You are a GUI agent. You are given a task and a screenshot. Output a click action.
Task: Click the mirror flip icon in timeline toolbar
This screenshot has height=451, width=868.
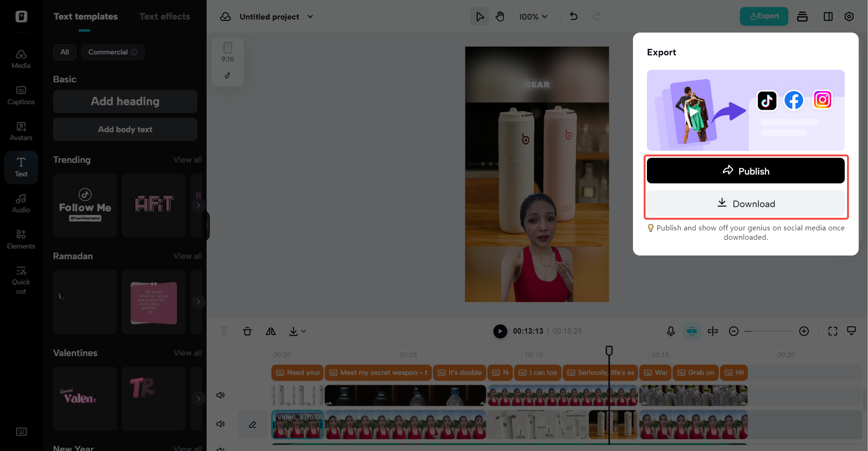point(270,331)
